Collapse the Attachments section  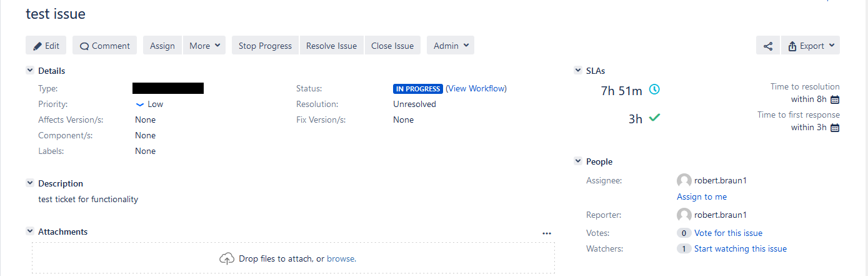[29, 231]
